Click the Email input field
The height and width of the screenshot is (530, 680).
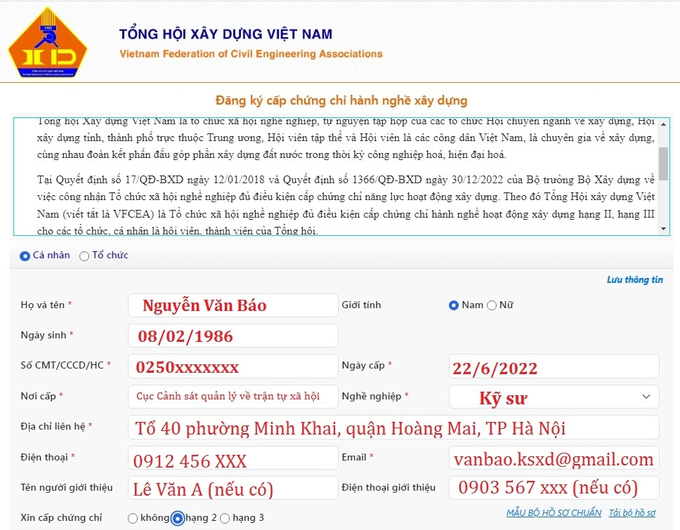coord(554,458)
